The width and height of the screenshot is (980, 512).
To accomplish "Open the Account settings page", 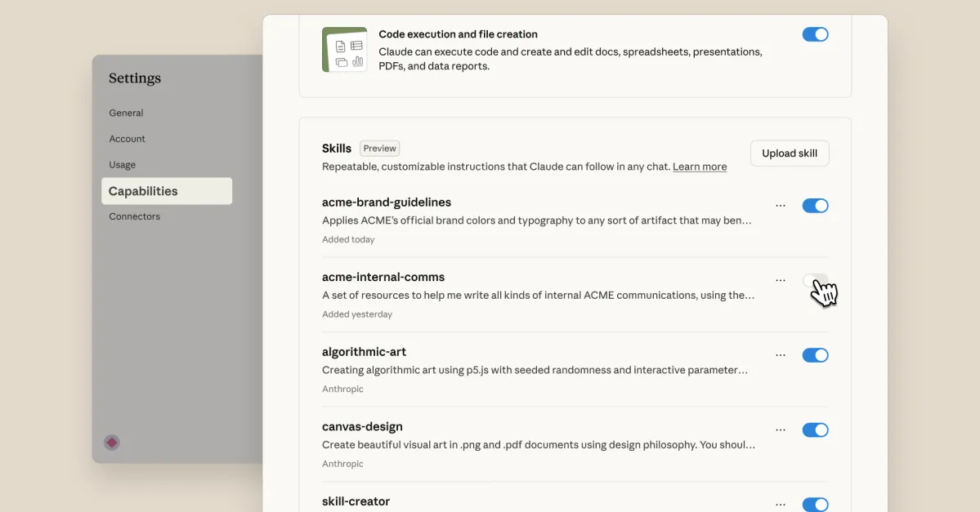I will pyautogui.click(x=127, y=138).
